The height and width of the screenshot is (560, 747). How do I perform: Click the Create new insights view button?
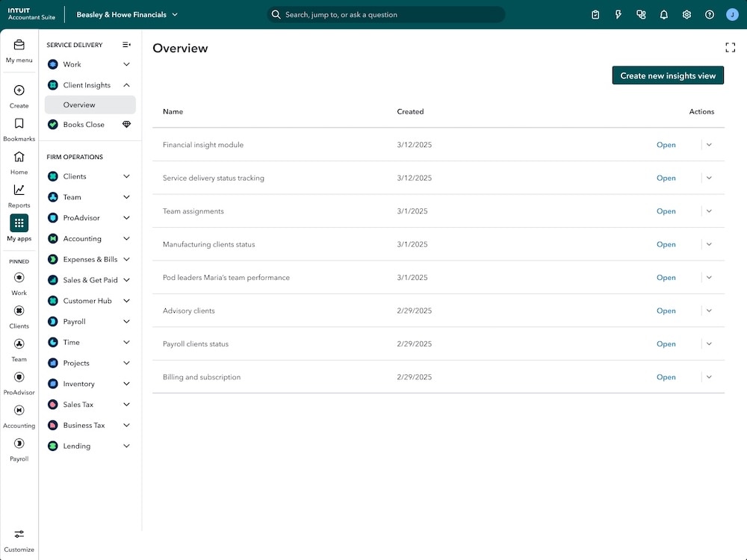click(x=667, y=75)
